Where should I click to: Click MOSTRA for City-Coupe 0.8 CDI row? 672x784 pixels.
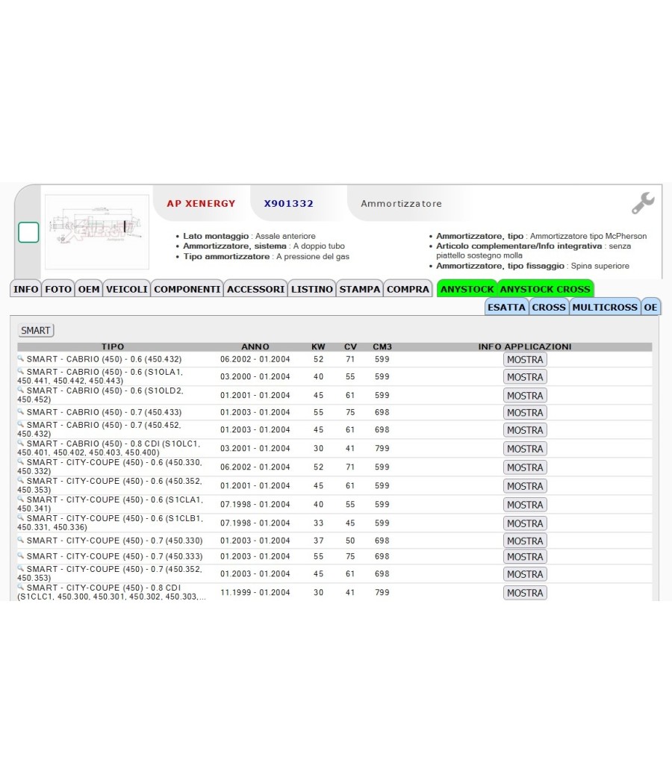(x=525, y=593)
